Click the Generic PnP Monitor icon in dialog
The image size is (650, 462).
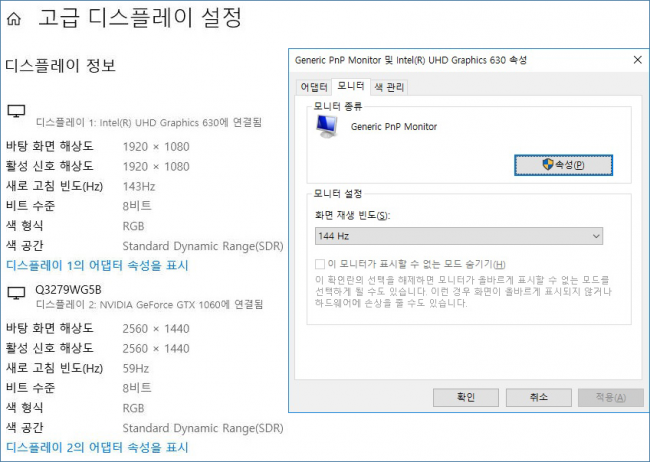pyautogui.click(x=326, y=125)
